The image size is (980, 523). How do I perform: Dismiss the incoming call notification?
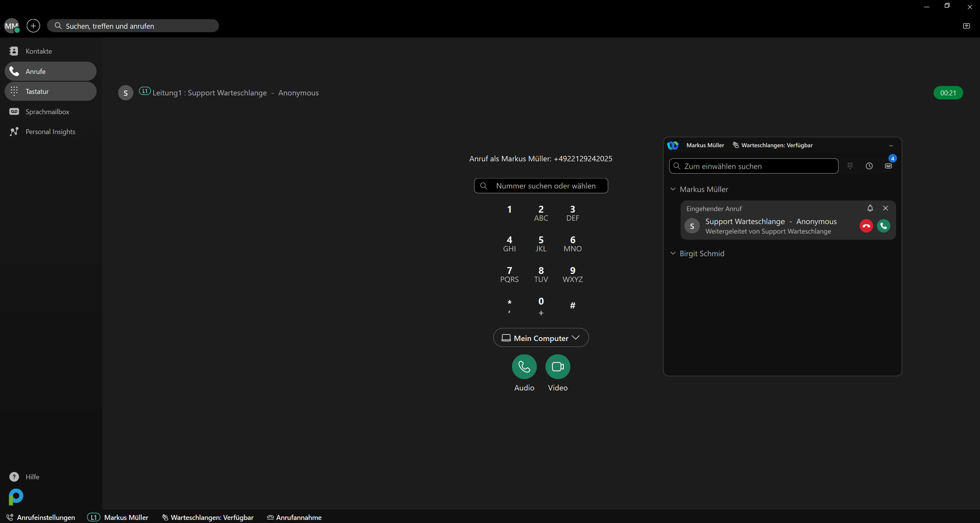(885, 208)
